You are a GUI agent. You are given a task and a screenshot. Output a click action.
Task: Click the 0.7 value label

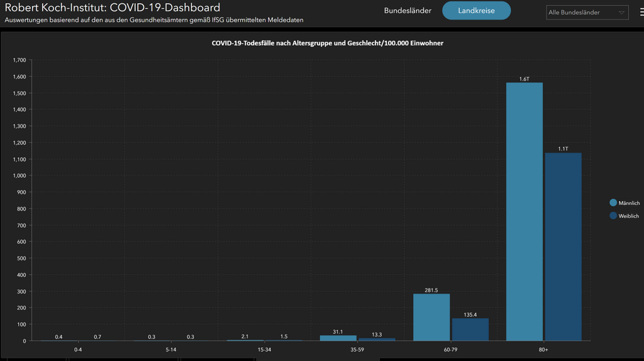pyautogui.click(x=97, y=336)
